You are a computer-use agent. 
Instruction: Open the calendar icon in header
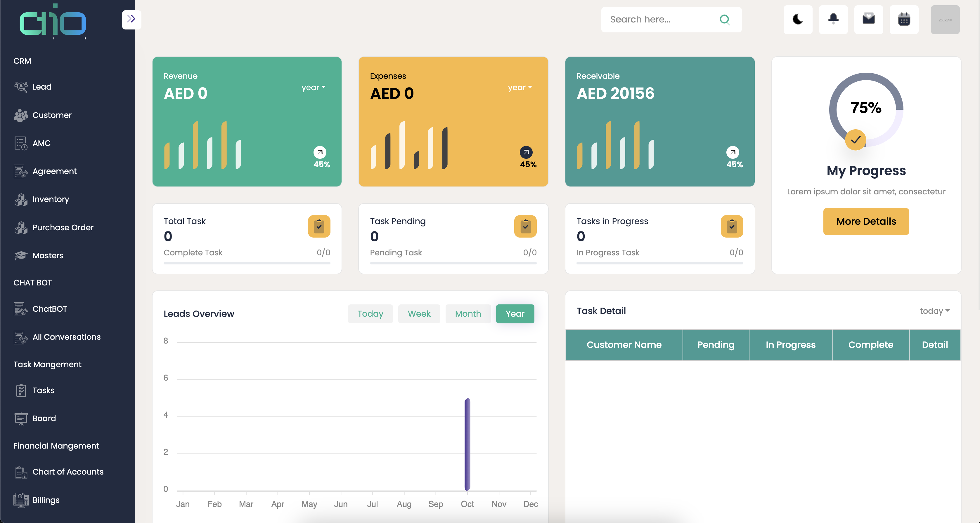pos(904,19)
